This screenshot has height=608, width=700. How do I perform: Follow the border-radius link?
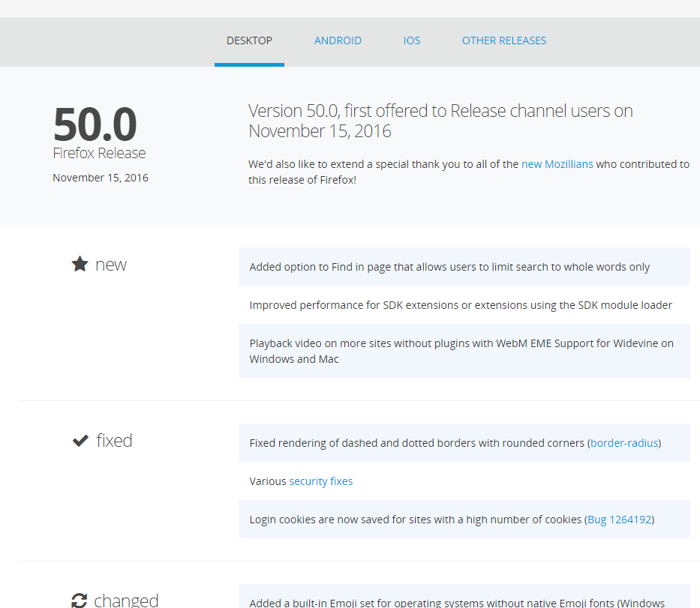coord(625,443)
